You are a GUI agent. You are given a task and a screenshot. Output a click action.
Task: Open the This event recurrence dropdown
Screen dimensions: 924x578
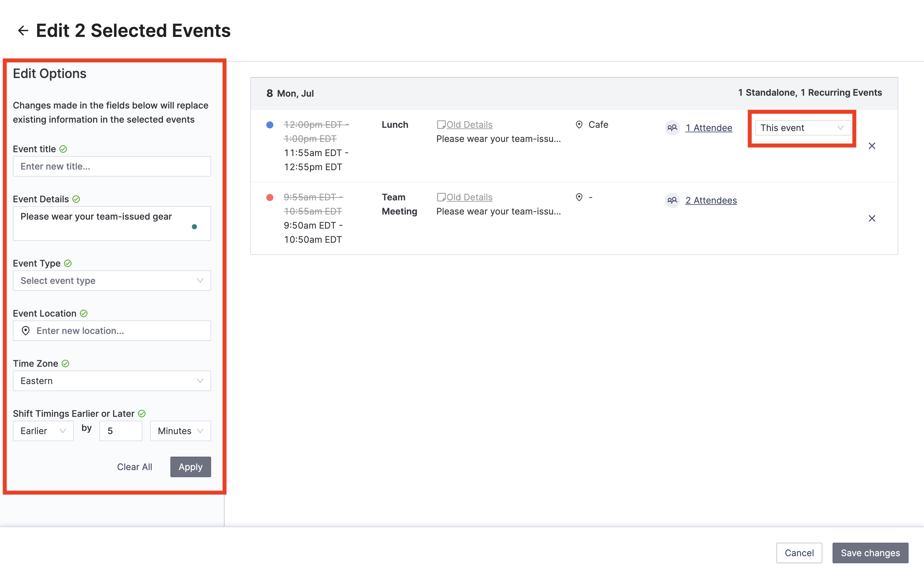pos(803,128)
